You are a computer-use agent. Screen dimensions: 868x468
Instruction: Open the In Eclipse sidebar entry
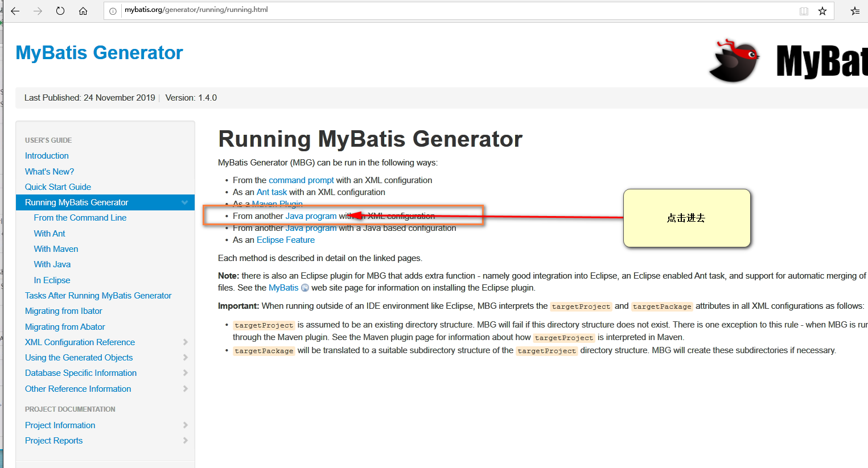pos(52,280)
